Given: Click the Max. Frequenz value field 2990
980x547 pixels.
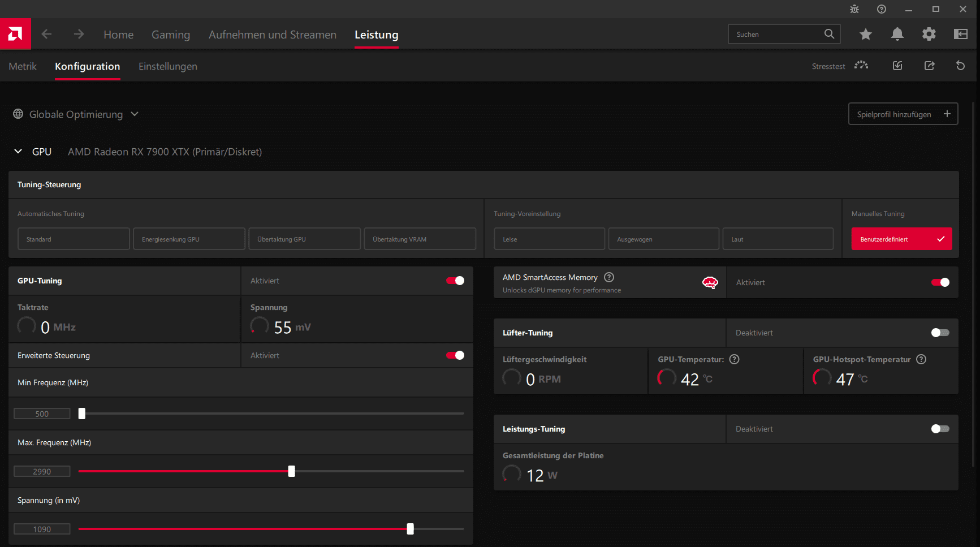Looking at the screenshot, I should 42,471.
